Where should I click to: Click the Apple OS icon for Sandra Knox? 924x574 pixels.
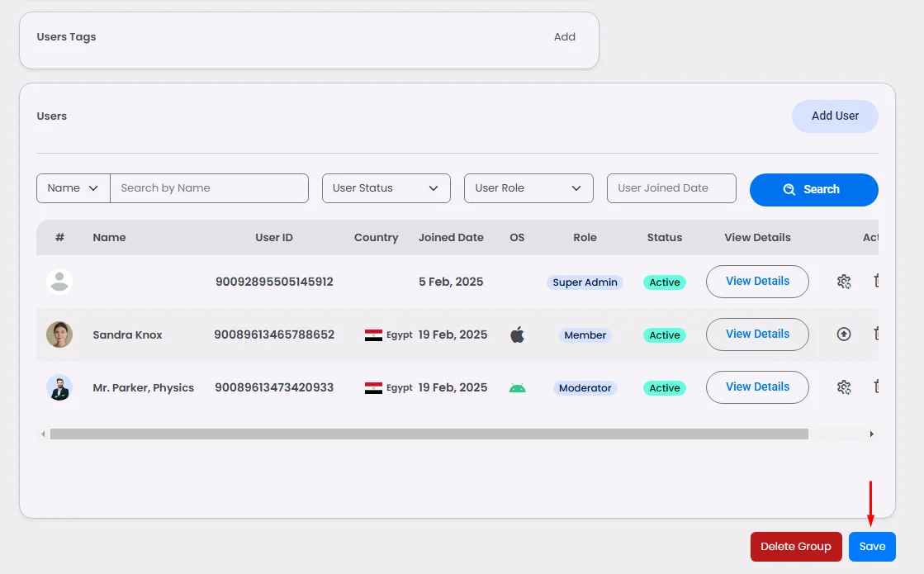pyautogui.click(x=517, y=334)
